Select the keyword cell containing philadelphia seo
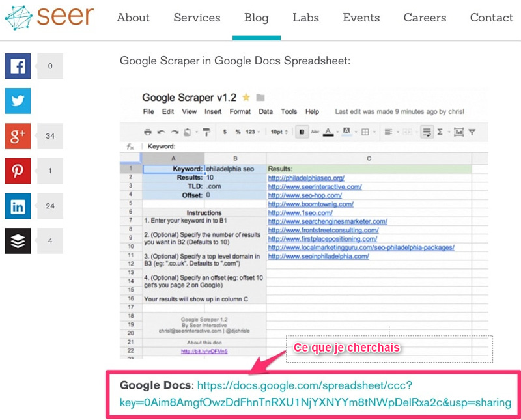The image size is (521, 420). [235, 169]
